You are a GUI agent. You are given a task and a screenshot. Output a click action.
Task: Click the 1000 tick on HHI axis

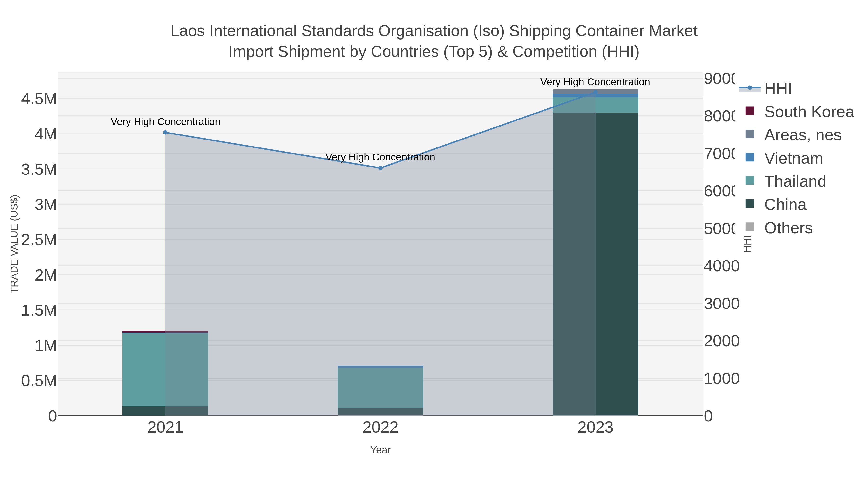722,379
